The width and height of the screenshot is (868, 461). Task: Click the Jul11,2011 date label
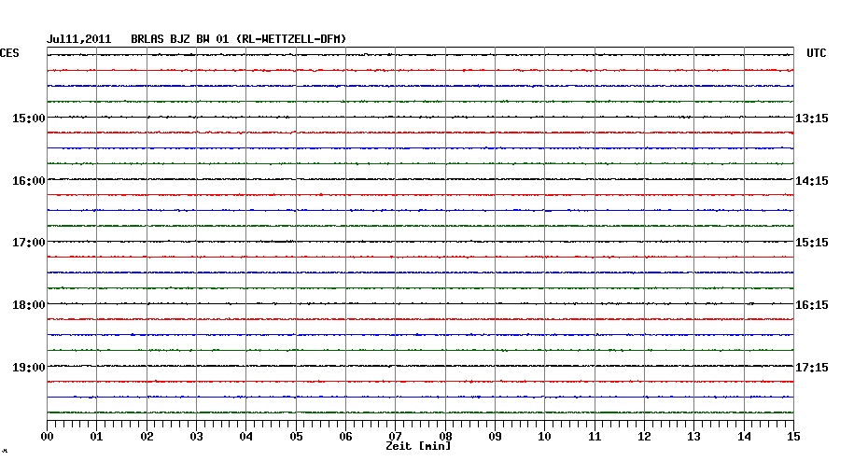pos(79,39)
